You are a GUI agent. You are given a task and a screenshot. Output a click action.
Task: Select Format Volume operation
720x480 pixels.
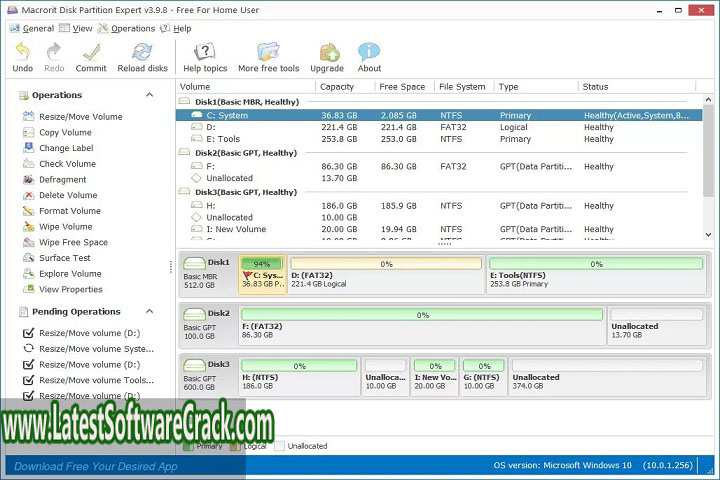pos(62,211)
